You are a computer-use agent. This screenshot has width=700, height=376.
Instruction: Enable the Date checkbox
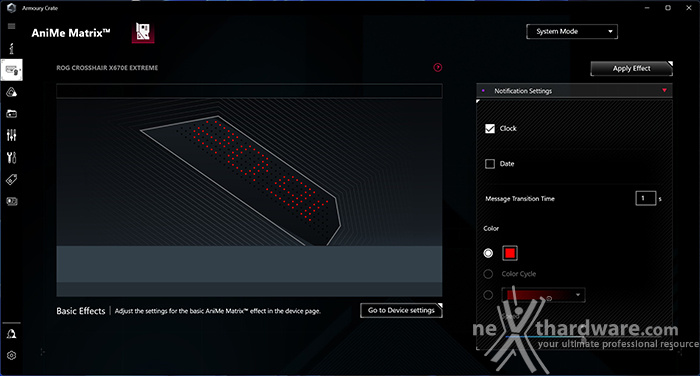click(490, 164)
